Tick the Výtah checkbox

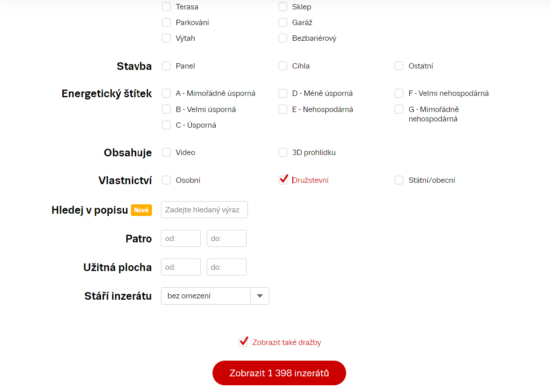[166, 38]
